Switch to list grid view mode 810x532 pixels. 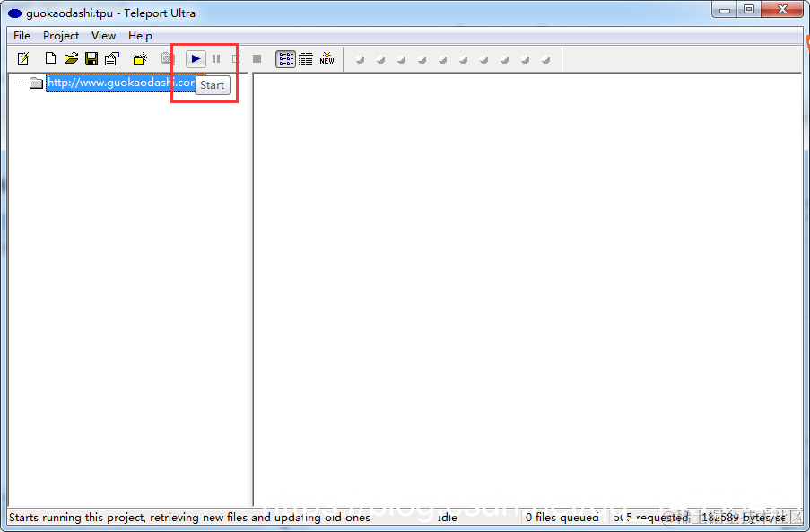[x=306, y=59]
